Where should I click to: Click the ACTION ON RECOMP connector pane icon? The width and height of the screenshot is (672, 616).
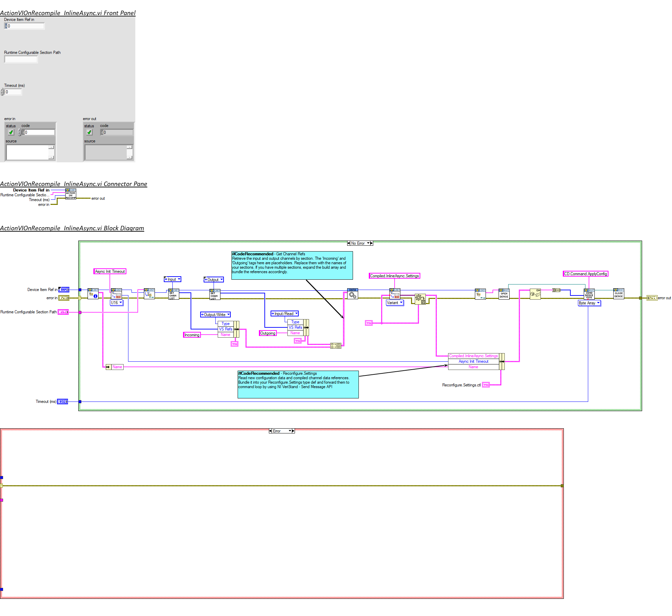[71, 194]
